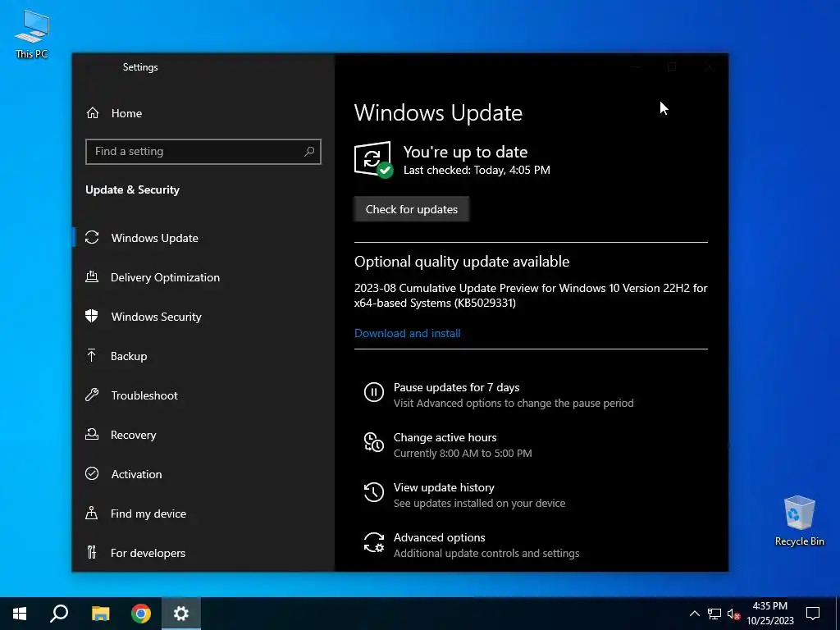Open Change active hours
The image size is (840, 630).
click(448, 445)
